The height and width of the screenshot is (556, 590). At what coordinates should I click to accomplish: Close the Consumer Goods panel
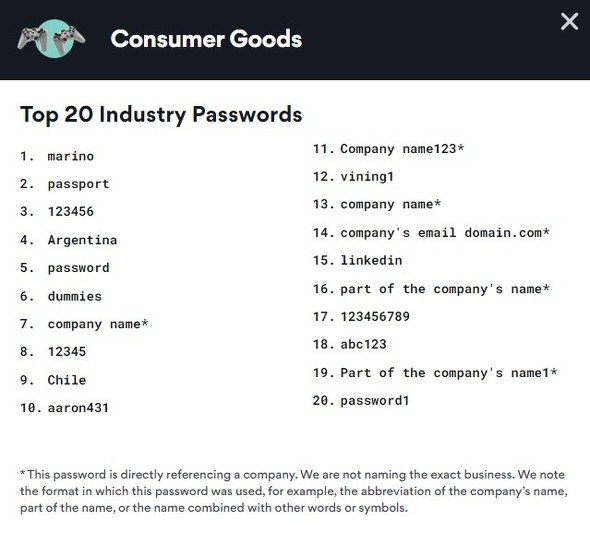pos(569,21)
